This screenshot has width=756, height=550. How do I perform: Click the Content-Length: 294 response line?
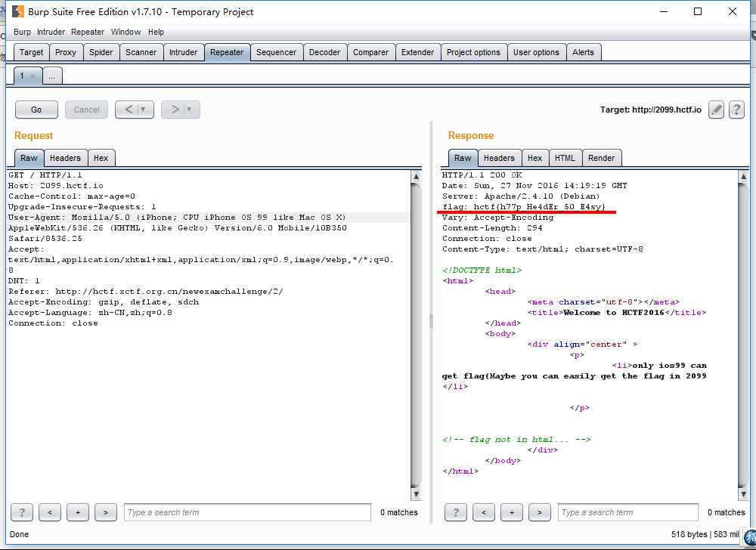pos(492,228)
